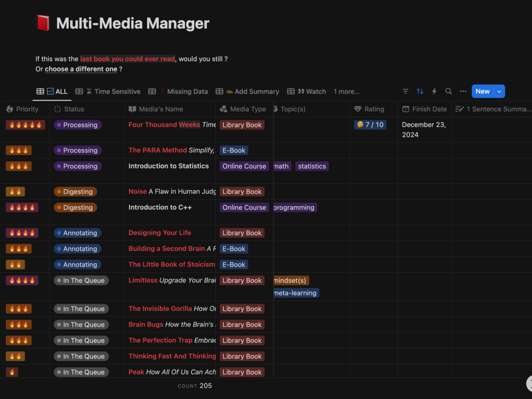Open the Topic(s) column header
The image size is (532, 399).
click(311, 109)
